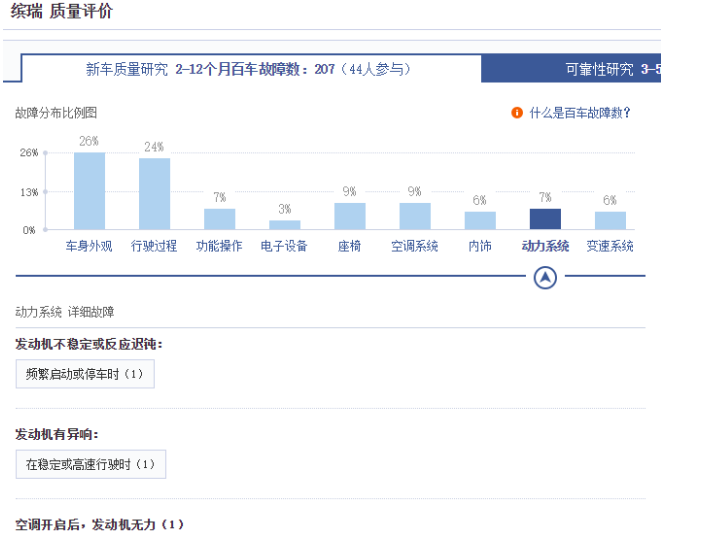Click the 频繁启动或停车时 (1) fault box
The width and height of the screenshot is (718, 542).
(85, 374)
